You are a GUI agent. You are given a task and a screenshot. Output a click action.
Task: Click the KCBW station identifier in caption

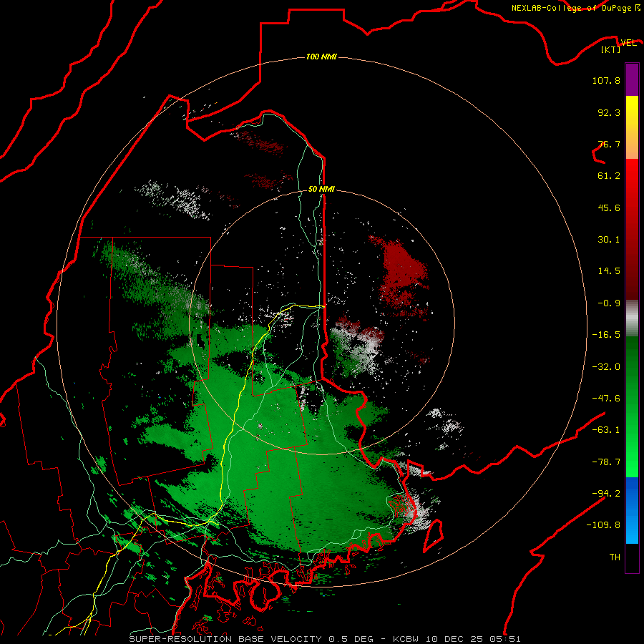[407, 639]
